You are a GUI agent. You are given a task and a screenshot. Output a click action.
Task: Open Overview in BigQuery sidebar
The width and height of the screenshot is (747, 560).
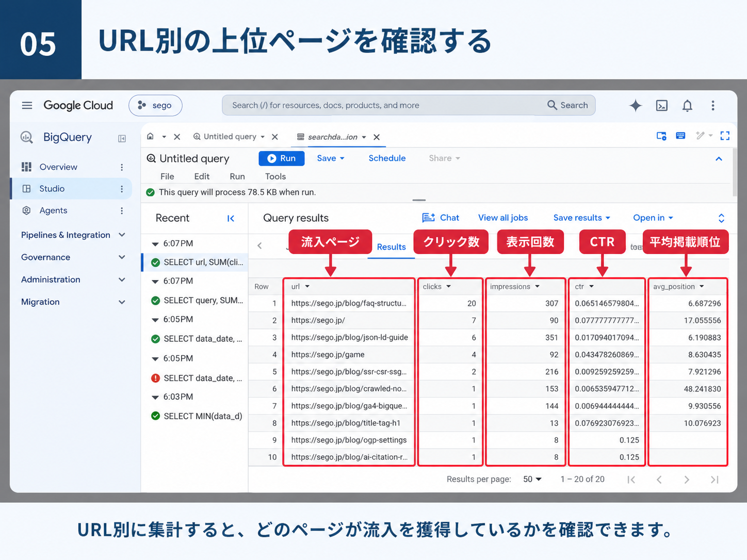tap(58, 167)
